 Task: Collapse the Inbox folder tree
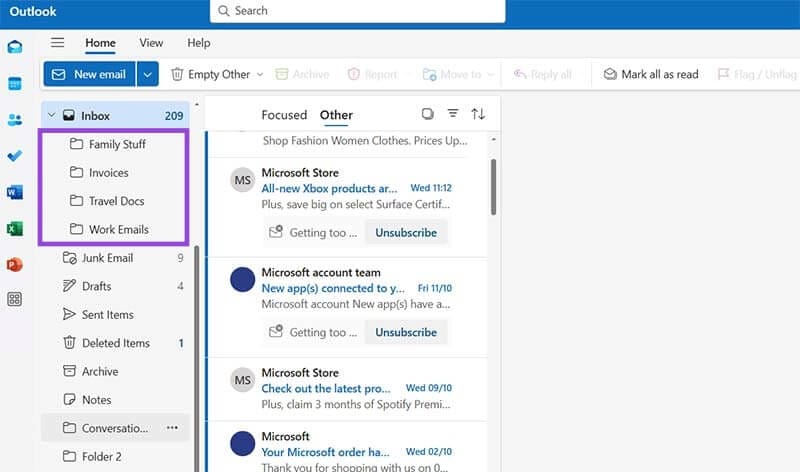click(x=51, y=116)
